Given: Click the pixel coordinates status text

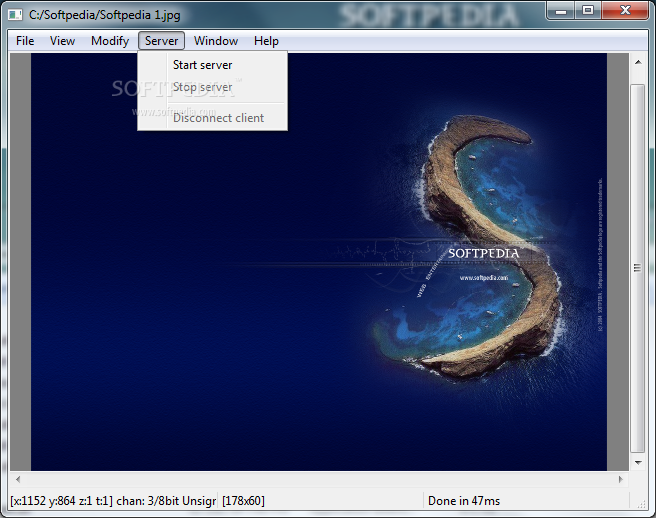Looking at the screenshot, I should (113, 501).
